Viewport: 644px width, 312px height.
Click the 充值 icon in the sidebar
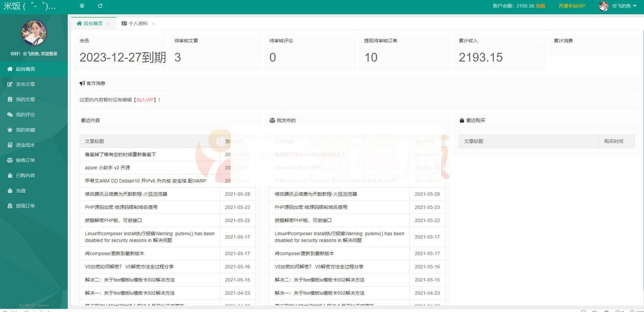(10, 190)
